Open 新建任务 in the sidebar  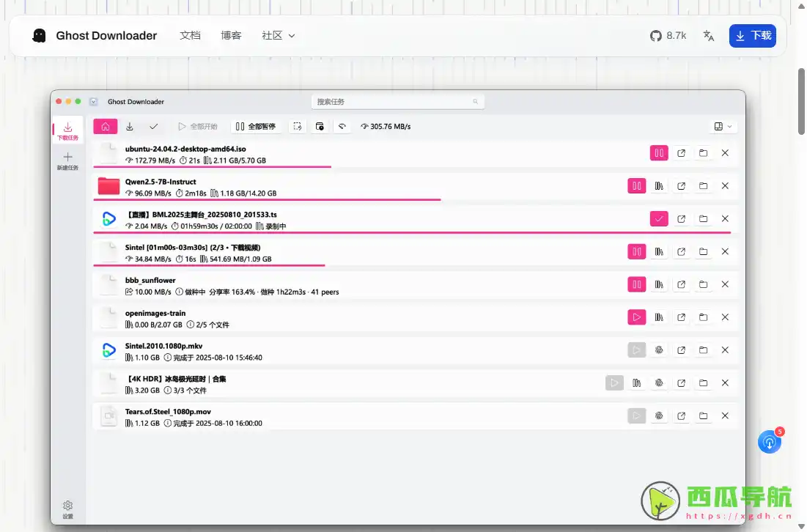(x=67, y=161)
